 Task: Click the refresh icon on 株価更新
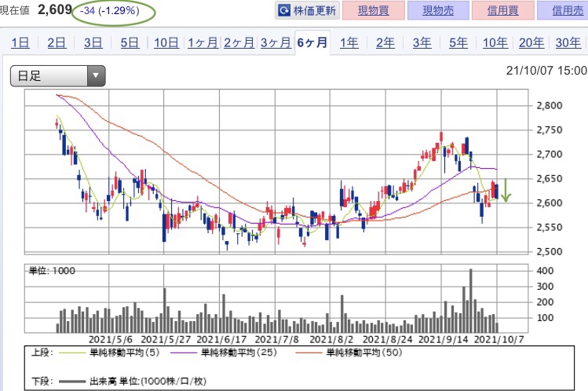pos(284,10)
